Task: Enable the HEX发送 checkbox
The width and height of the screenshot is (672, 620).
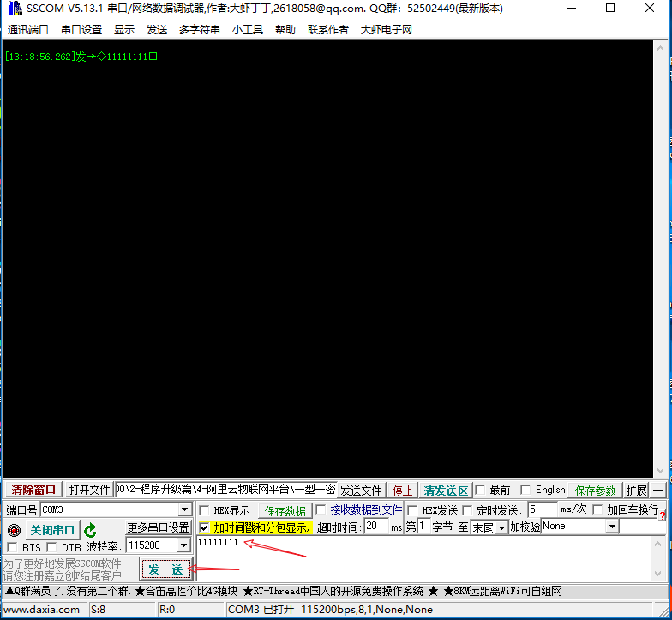Action: click(412, 510)
